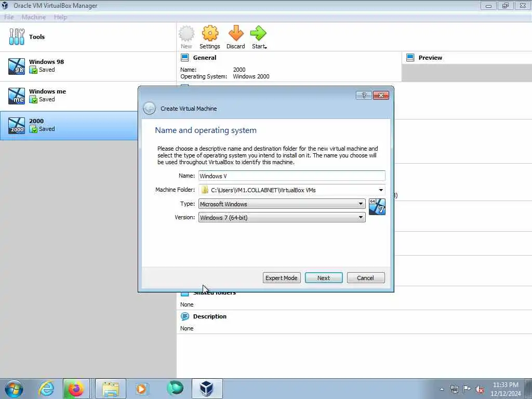
Task: Click the Action Center flag icon
Action: point(467,389)
